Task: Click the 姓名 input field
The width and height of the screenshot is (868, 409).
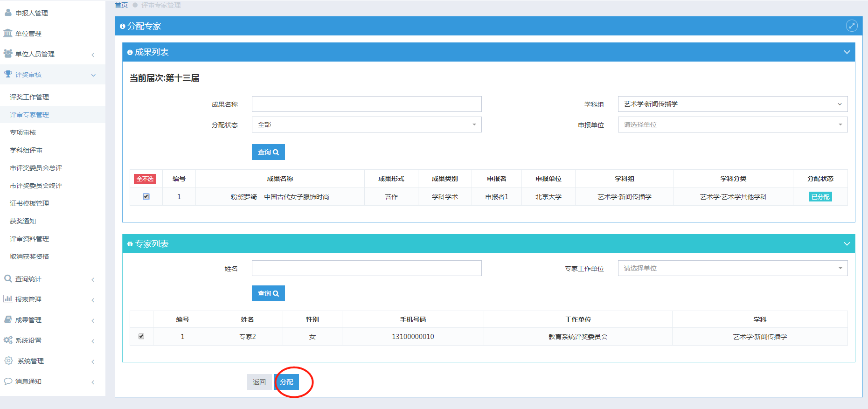Action: tap(367, 268)
